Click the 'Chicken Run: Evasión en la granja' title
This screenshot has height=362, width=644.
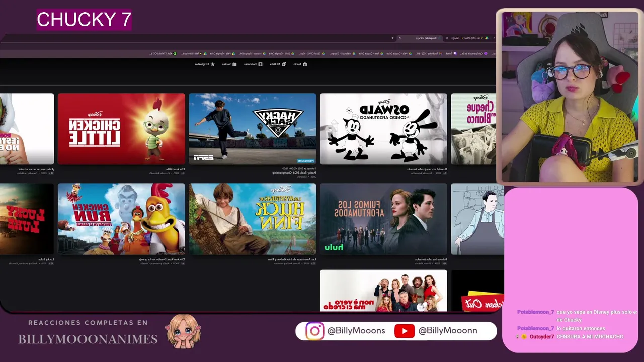[x=162, y=259]
